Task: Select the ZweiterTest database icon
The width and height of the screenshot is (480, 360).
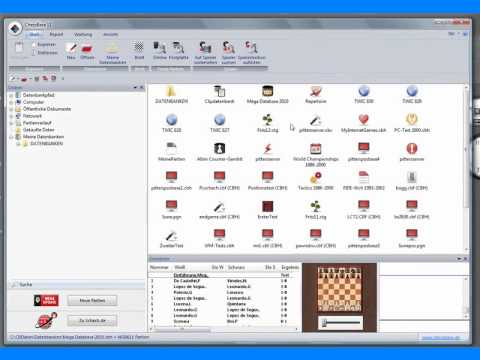Action: tap(171, 239)
